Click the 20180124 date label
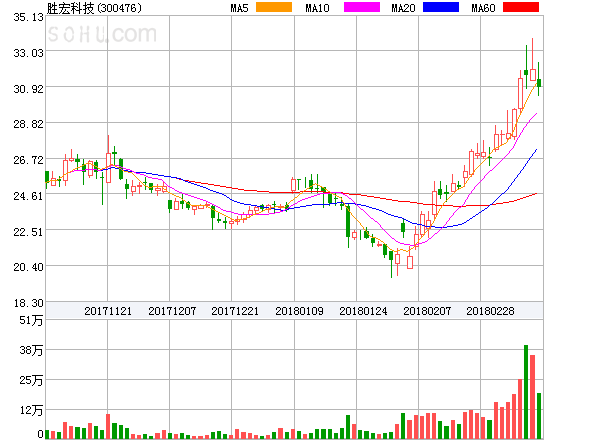The width and height of the screenshot is (600, 440). point(363,311)
